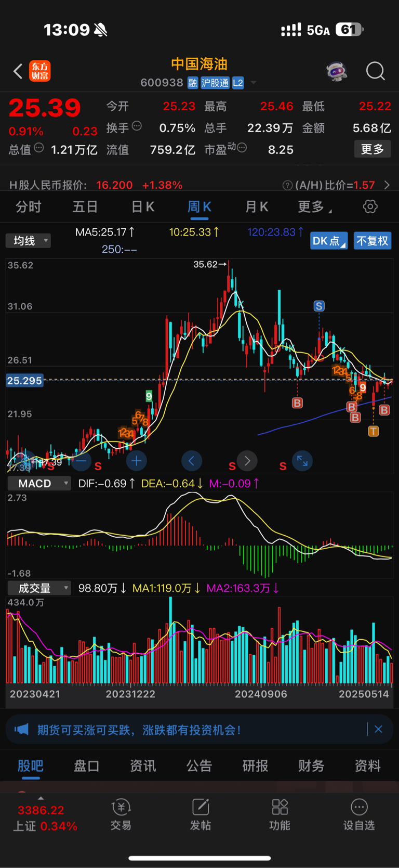Viewport: 399px width, 868px height.
Task: Tap the MA5:25.17 moving average label
Action: click(105, 232)
